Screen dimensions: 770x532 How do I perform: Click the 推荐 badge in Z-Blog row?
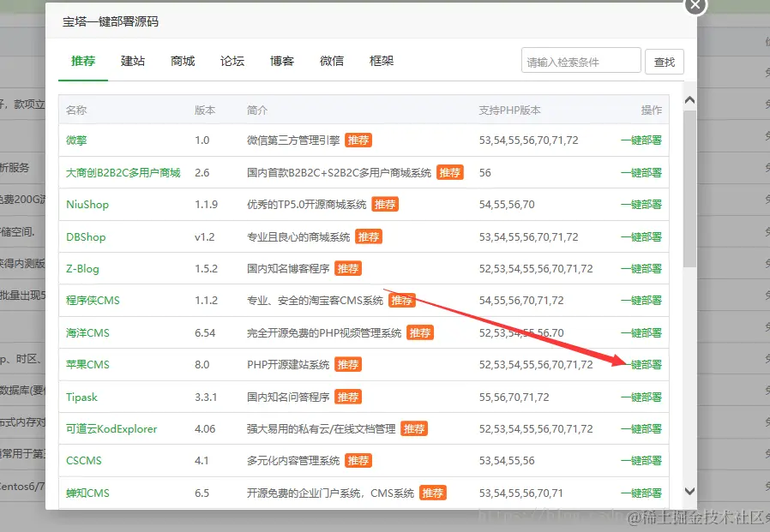348,268
